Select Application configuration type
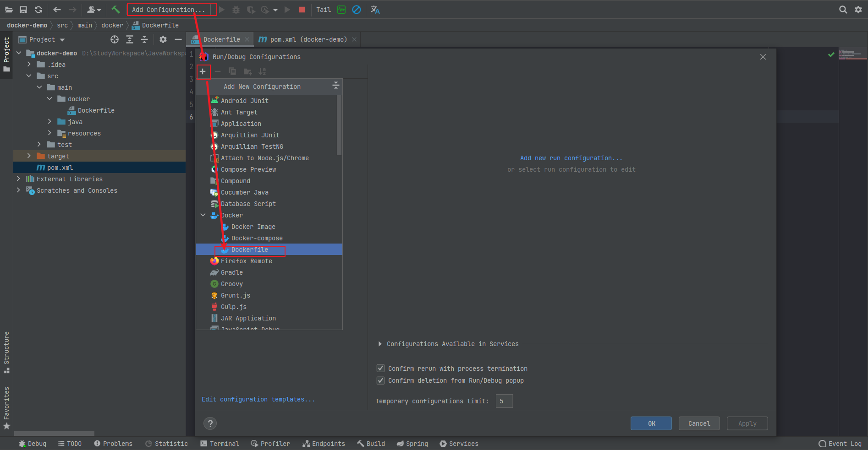 tap(269, 124)
